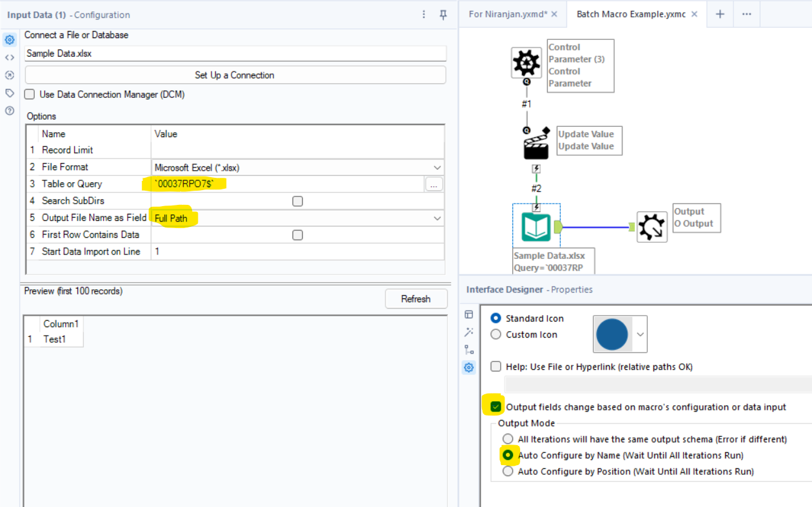
Task: Click the Macro Output tool icon
Action: tap(652, 227)
